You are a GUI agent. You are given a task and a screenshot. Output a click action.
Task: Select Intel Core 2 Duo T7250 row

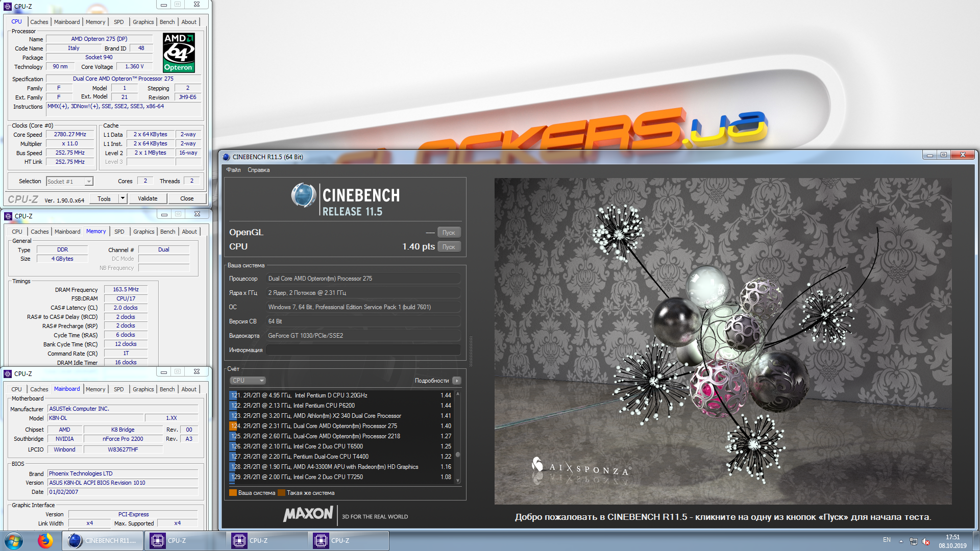[x=341, y=477]
